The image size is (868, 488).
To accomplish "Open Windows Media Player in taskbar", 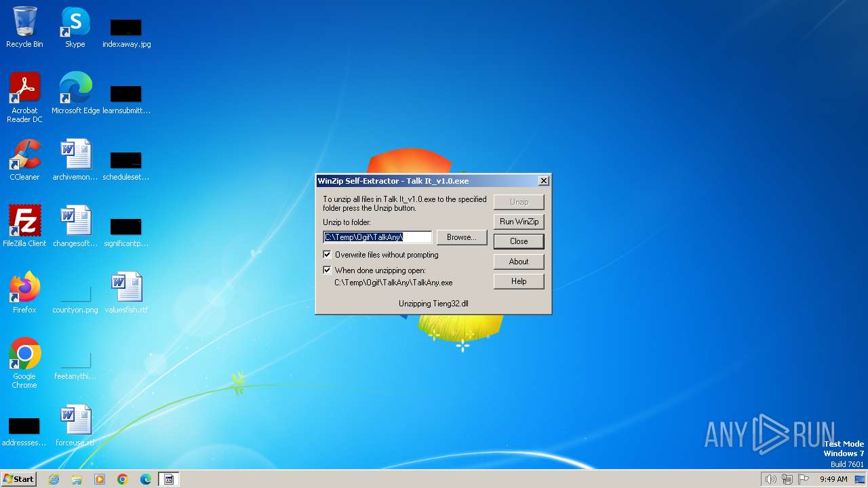I will (100, 479).
